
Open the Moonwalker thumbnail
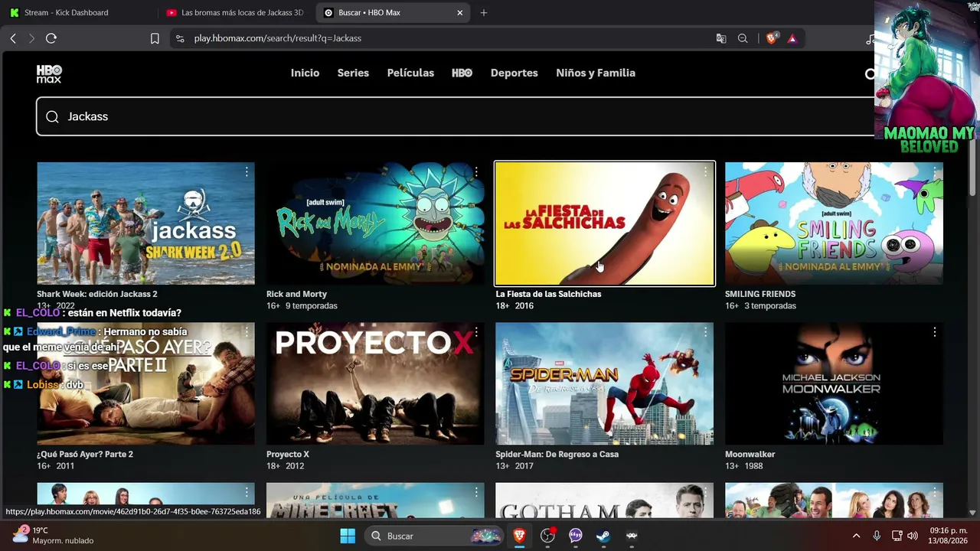(x=834, y=383)
